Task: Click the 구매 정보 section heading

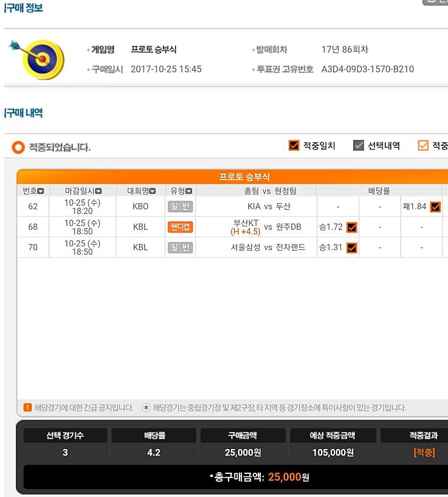Action: 24,8
